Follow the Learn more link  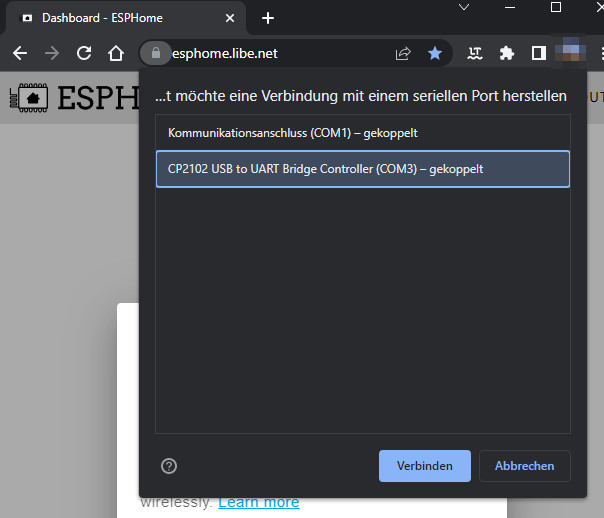258,502
